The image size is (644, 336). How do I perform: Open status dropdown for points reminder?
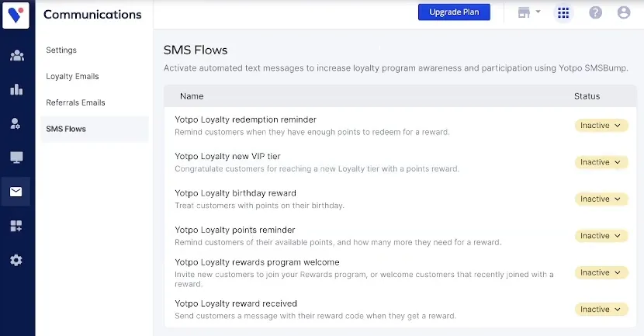(601, 235)
